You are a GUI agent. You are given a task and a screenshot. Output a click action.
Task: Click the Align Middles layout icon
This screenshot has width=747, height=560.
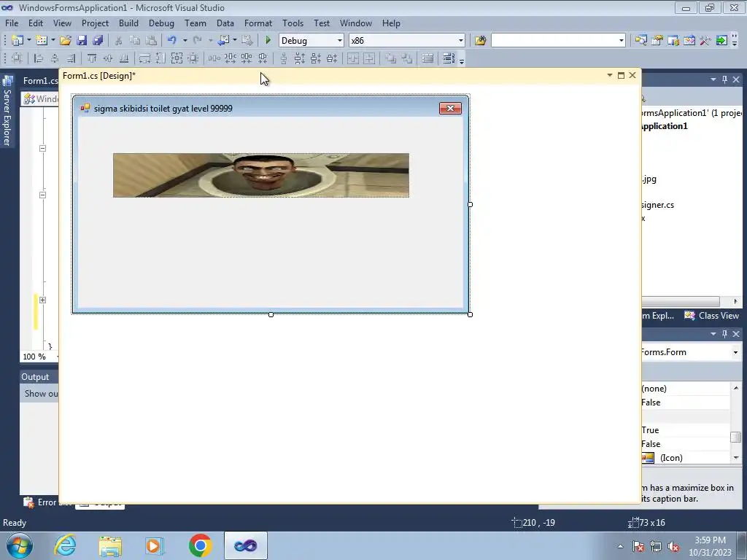108,58
